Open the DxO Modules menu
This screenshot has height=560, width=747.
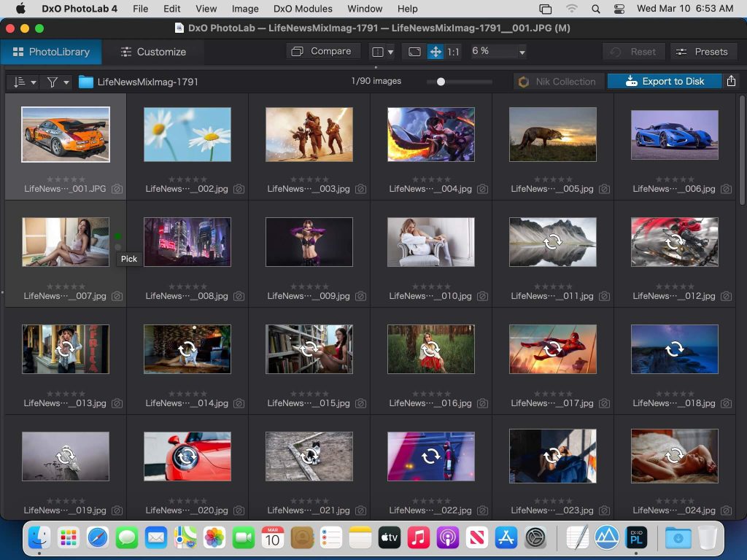tap(301, 9)
